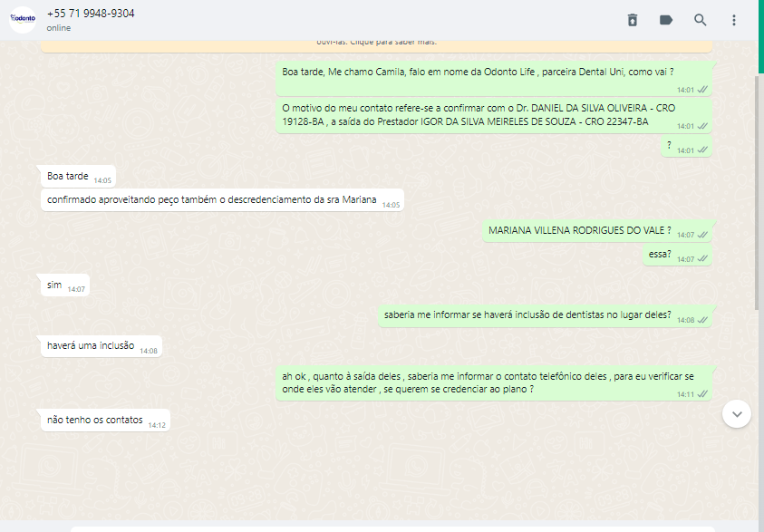Click the single '?' message bubble
The width and height of the screenshot is (764, 532).
686,147
